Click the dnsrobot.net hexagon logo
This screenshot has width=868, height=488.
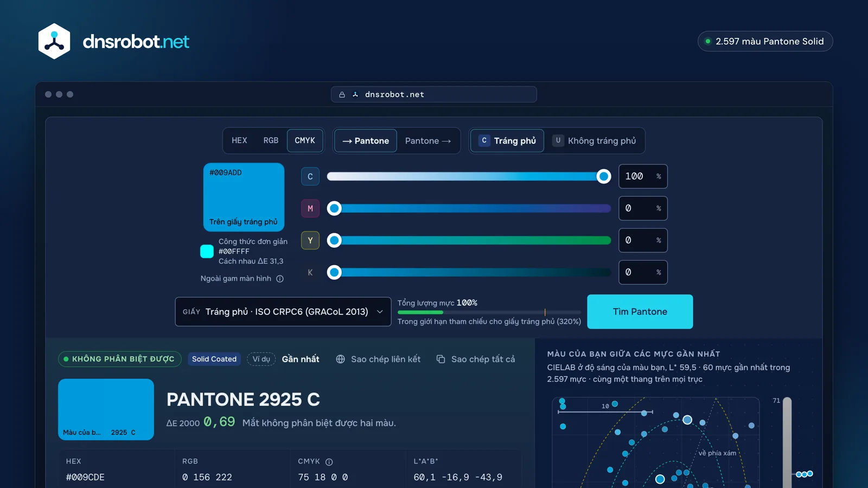point(54,41)
